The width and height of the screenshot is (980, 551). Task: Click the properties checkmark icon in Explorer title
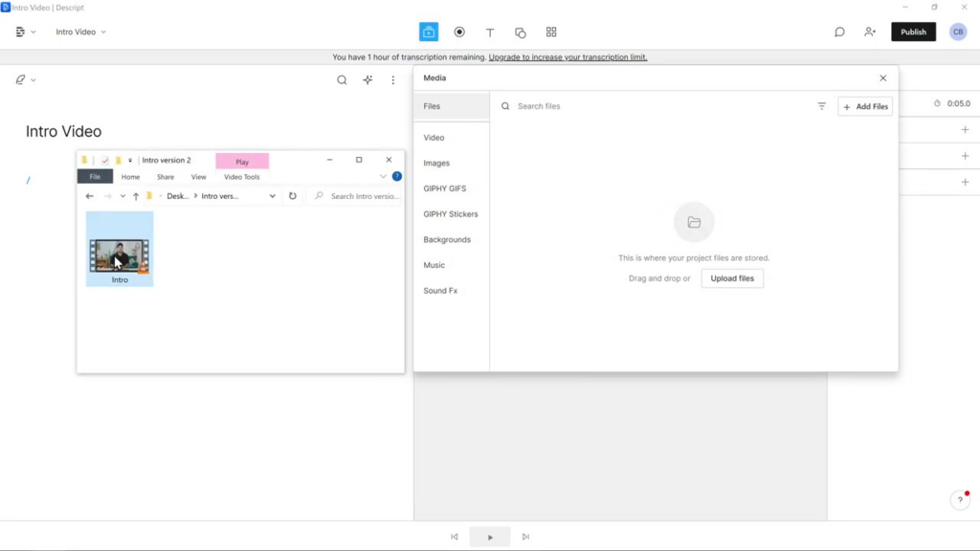(x=105, y=161)
